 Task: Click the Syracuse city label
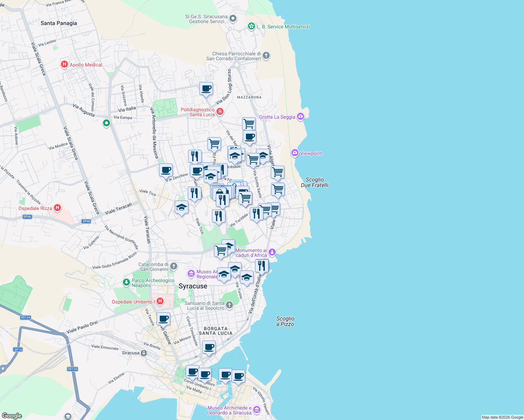(x=193, y=286)
